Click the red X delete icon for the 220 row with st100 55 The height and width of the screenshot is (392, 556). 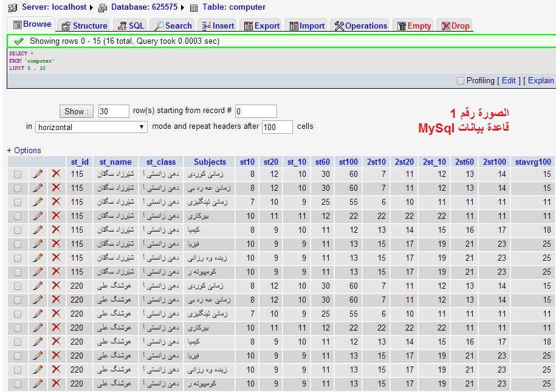[x=56, y=314]
